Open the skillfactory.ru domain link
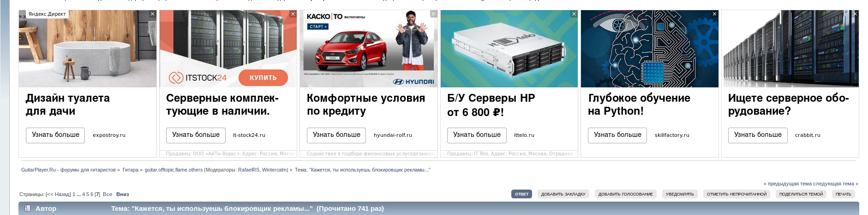 click(x=672, y=135)
